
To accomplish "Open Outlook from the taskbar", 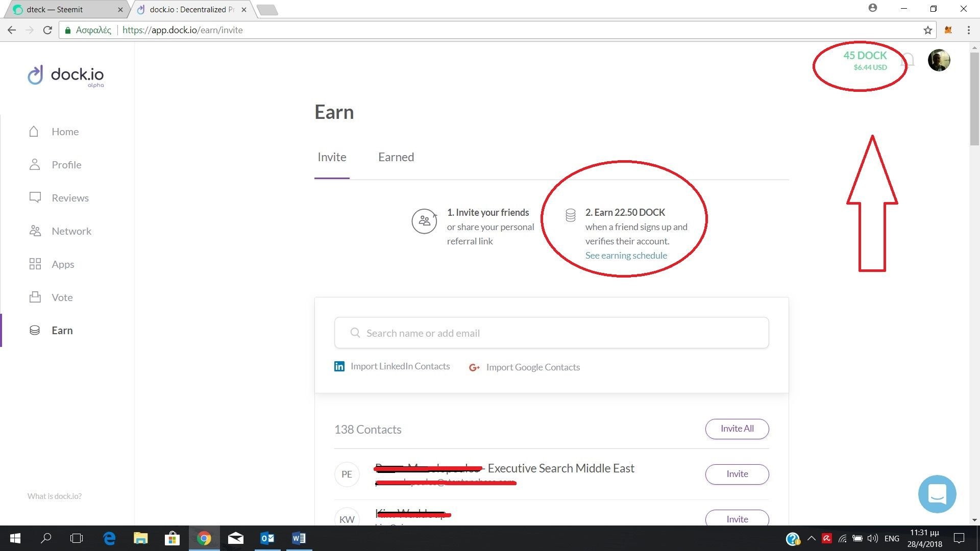I will click(267, 538).
